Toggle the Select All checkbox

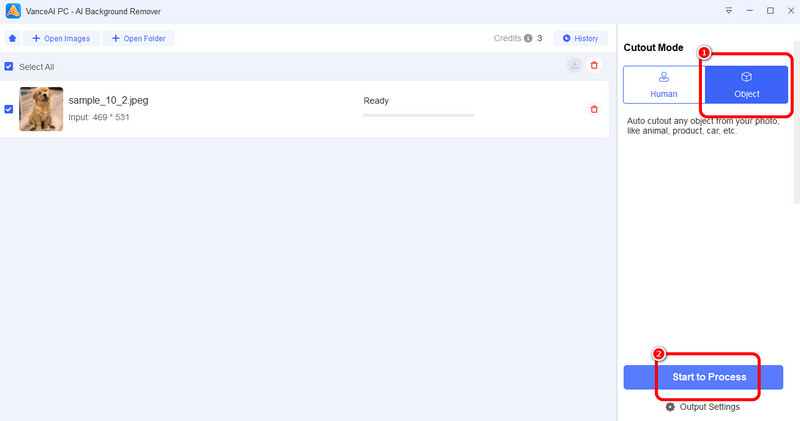point(9,66)
